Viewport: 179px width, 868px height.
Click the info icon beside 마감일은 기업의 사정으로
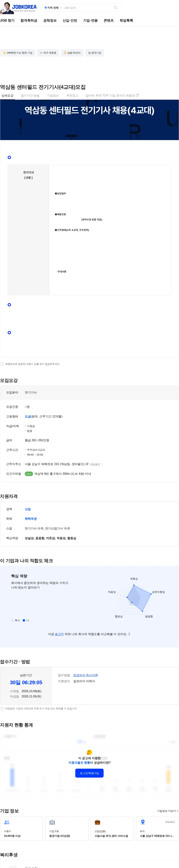tap(2, 709)
